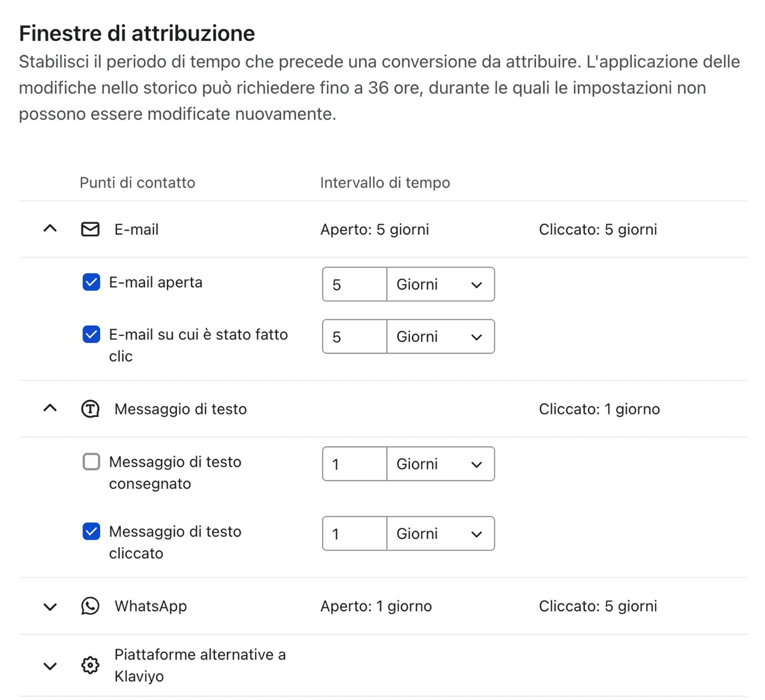Enable Messaggio di testo consegnato checkbox
The height and width of the screenshot is (700, 765).
point(91,462)
